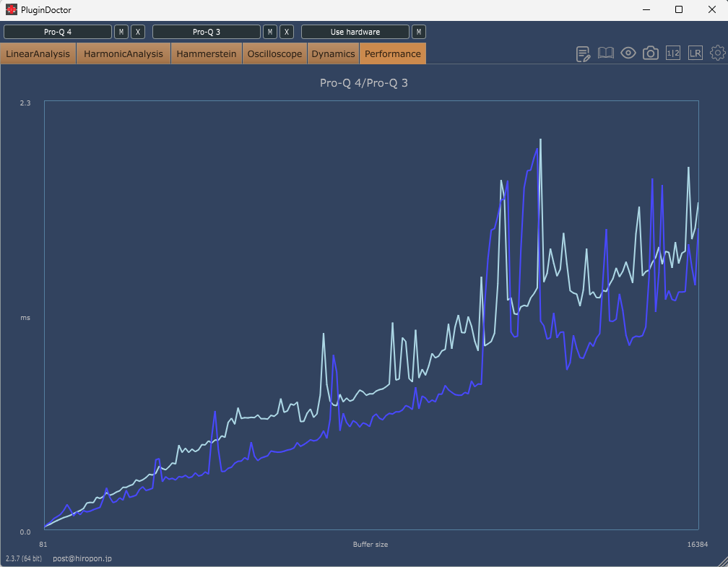Toggle M button beside Pro-Q 3
The width and height of the screenshot is (728, 567).
tap(270, 32)
